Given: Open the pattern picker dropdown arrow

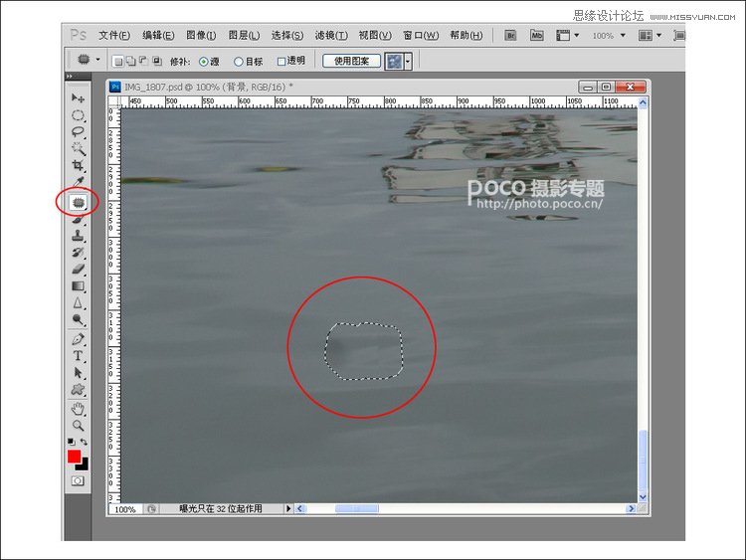Looking at the screenshot, I should [408, 62].
